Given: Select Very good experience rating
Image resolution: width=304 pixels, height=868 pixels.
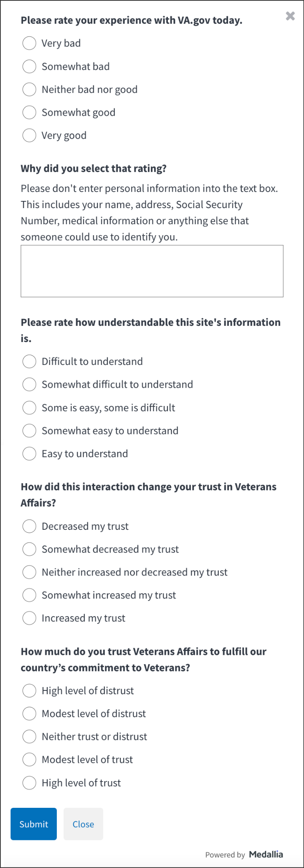Looking at the screenshot, I should pos(29,136).
